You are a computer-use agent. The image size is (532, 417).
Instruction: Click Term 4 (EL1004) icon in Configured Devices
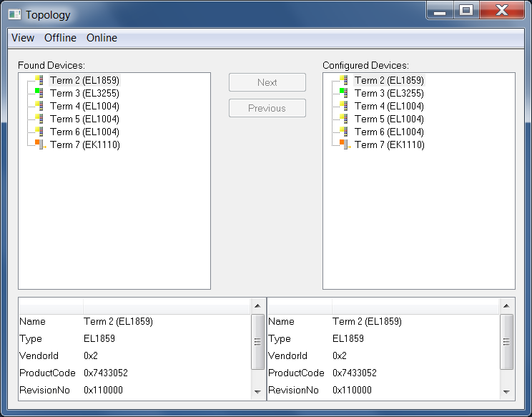(x=344, y=106)
